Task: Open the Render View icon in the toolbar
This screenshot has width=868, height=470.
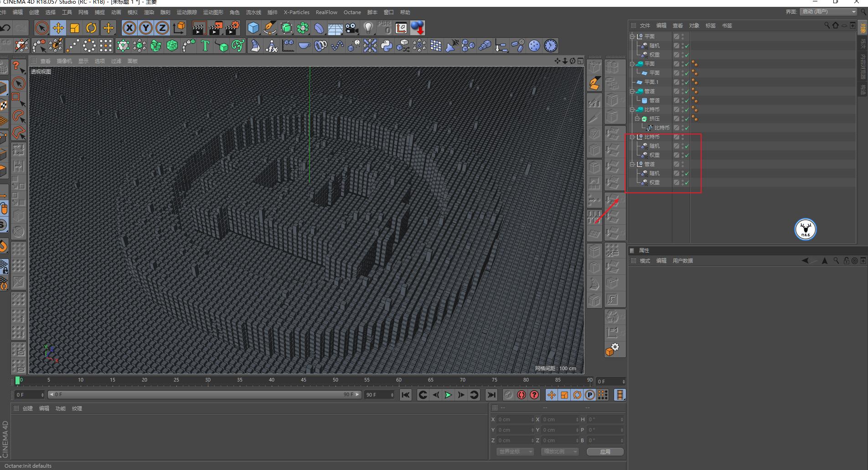Action: click(x=198, y=28)
